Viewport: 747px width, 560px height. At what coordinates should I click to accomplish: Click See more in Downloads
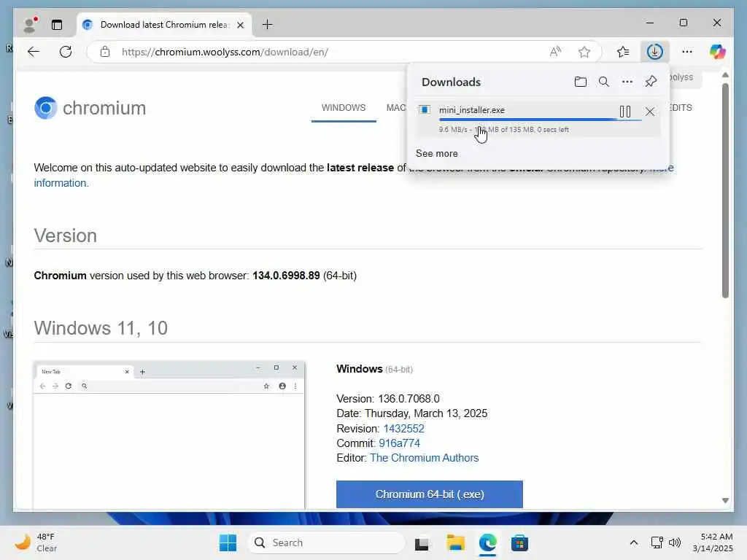click(436, 153)
